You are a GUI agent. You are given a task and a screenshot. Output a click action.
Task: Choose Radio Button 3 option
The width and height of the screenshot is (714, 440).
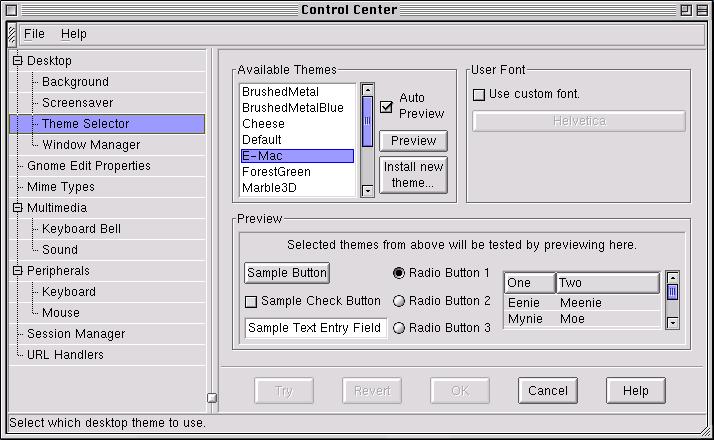tap(399, 328)
